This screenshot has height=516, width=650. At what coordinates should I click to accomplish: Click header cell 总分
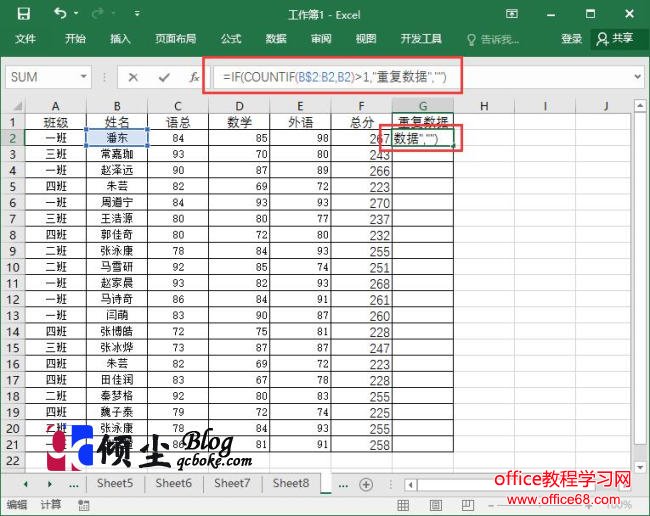(x=361, y=122)
